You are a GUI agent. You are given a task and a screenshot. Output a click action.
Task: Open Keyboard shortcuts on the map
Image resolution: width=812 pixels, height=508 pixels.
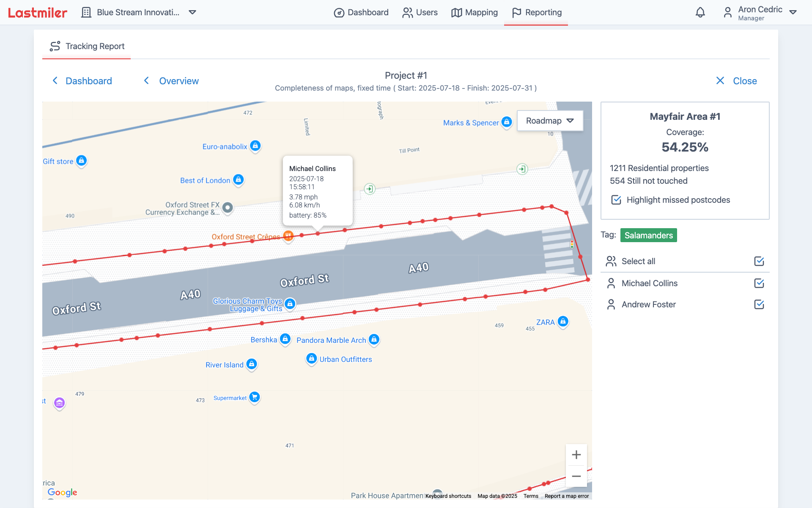[448, 496]
